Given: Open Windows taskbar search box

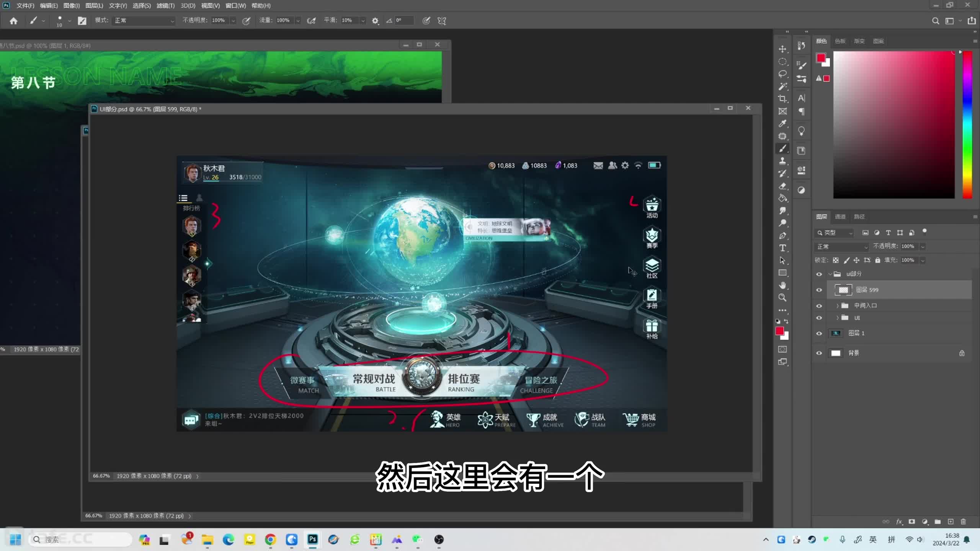Looking at the screenshot, I should coord(80,540).
